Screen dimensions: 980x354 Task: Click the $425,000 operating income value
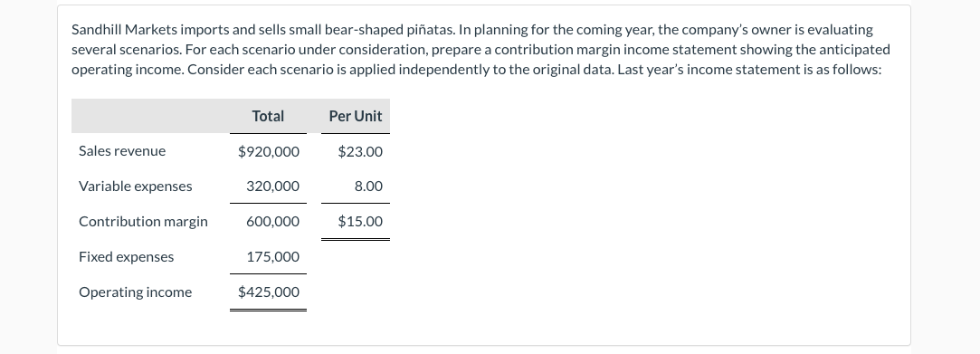pos(269,292)
